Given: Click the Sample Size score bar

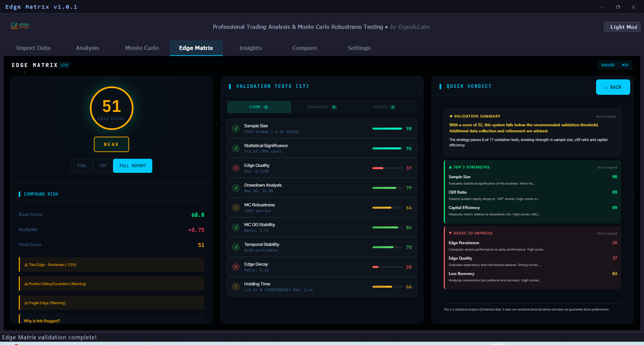Looking at the screenshot, I should tap(387, 129).
